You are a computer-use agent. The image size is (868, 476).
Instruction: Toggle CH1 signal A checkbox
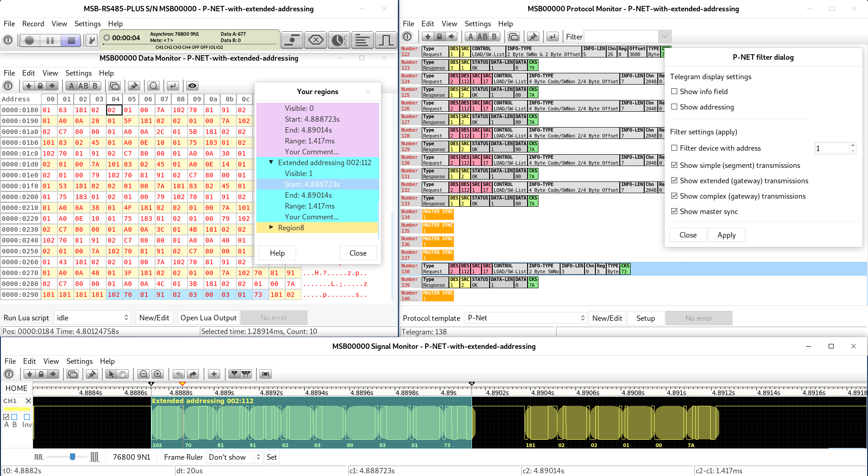click(6, 417)
